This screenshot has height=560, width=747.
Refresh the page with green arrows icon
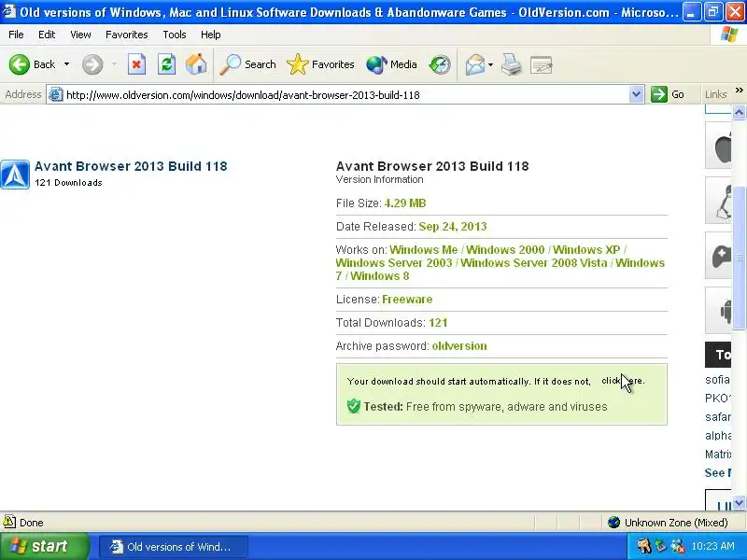click(167, 64)
